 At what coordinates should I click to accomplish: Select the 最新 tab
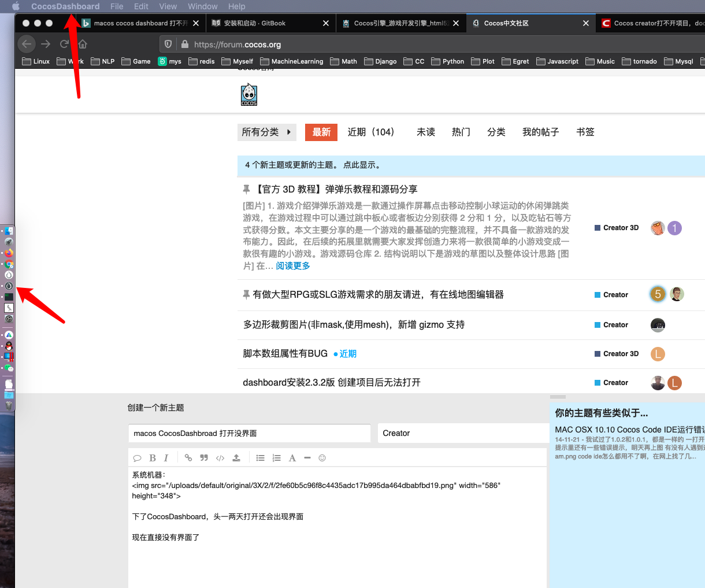point(321,132)
